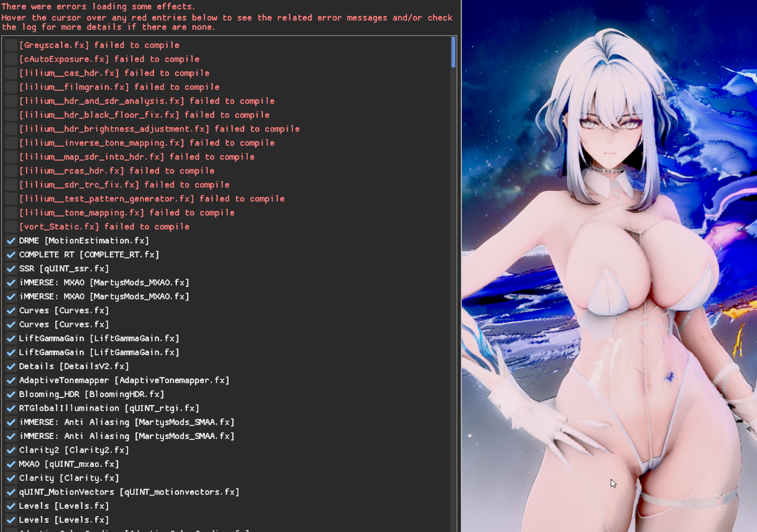Disable the Clarity2 effect checkbox
Image resolution: width=757 pixels, height=532 pixels.
(11, 450)
